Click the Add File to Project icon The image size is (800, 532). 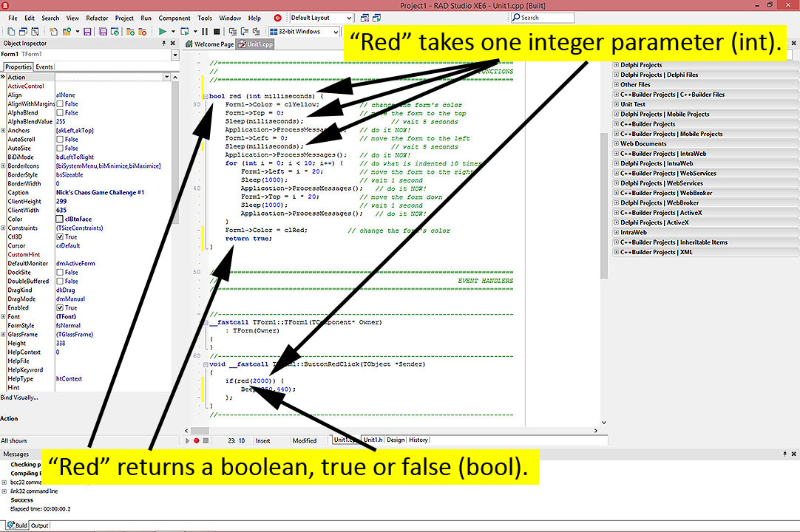[x=131, y=32]
